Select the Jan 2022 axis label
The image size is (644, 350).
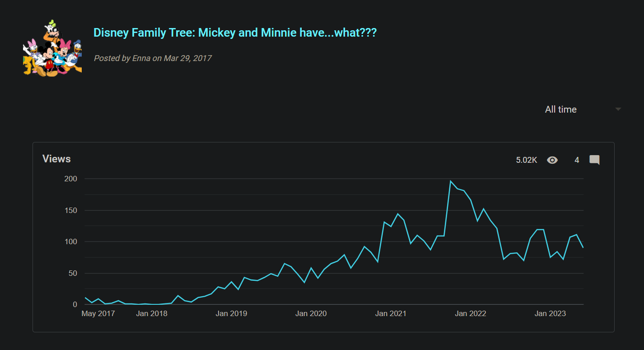(x=470, y=313)
